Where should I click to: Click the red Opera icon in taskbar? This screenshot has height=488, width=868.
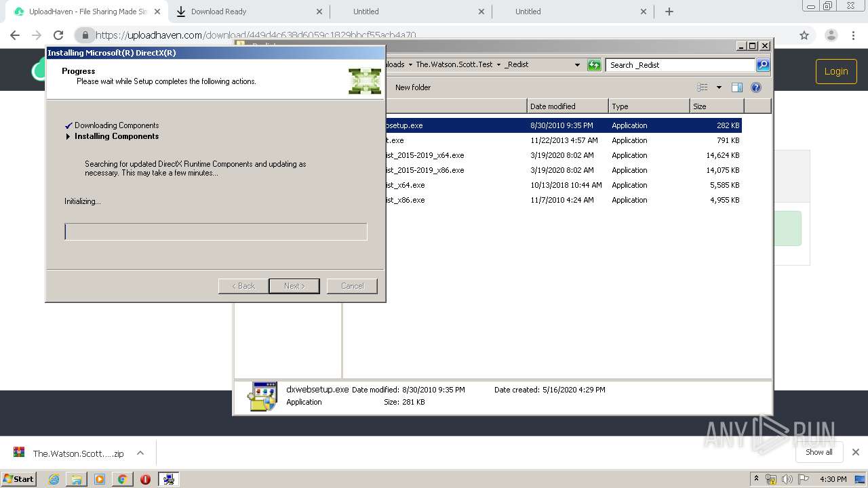pos(145,479)
